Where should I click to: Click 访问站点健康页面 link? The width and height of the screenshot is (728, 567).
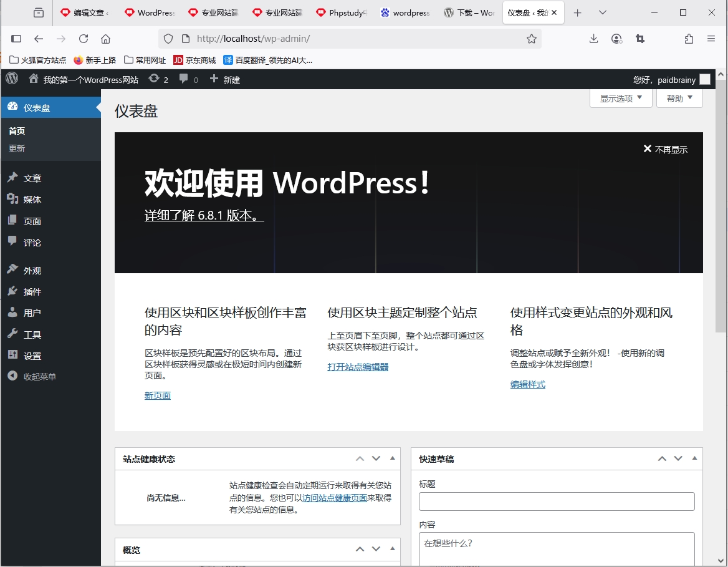pyautogui.click(x=335, y=498)
